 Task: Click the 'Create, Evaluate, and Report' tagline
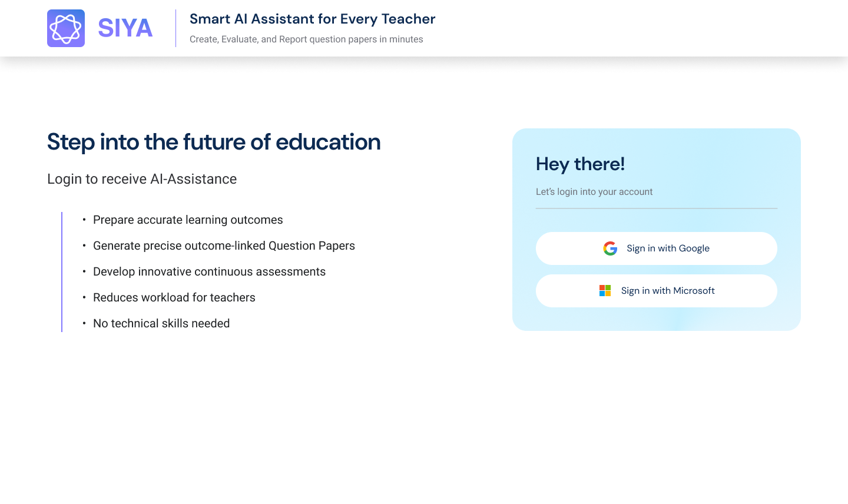click(306, 39)
